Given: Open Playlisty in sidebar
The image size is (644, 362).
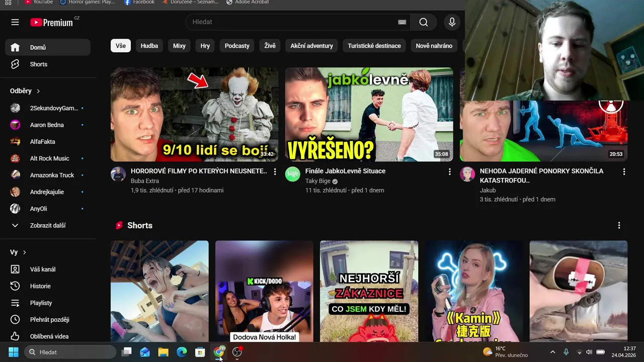Looking at the screenshot, I should (x=48, y=303).
